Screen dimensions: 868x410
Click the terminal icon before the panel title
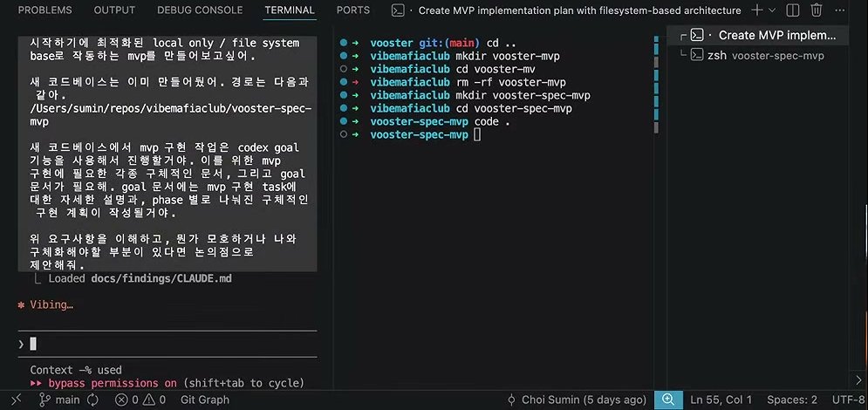coord(398,10)
